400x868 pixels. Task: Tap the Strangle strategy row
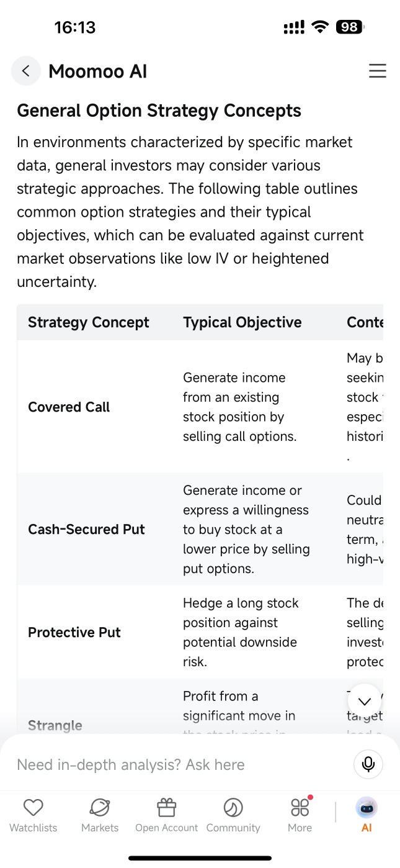[55, 725]
